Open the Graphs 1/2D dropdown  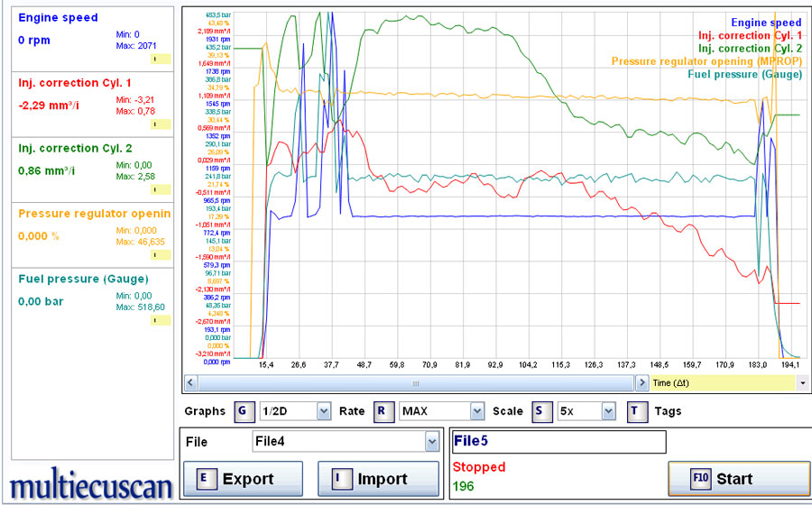coord(324,411)
